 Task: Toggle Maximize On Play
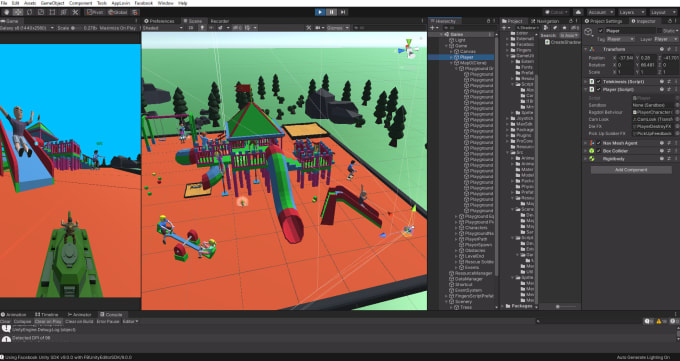tap(118, 28)
